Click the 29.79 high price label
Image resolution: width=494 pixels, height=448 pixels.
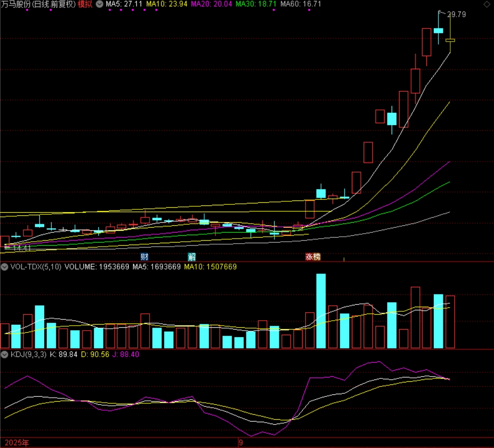coord(457,14)
